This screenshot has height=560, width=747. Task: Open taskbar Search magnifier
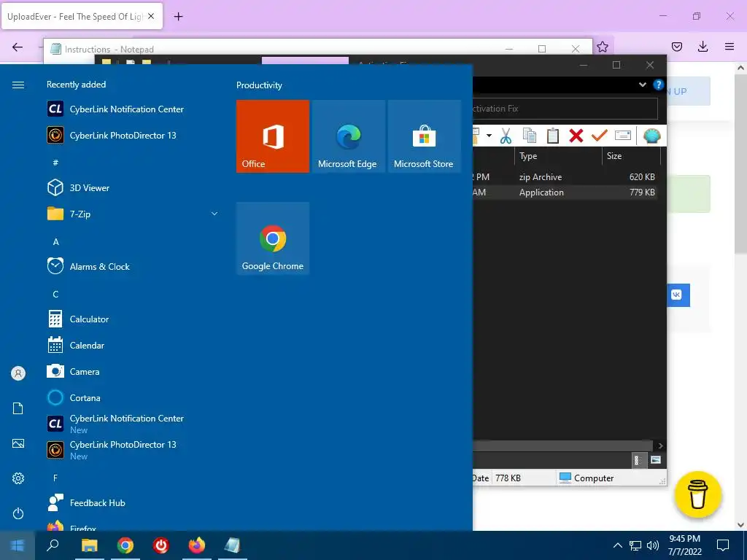click(x=53, y=545)
